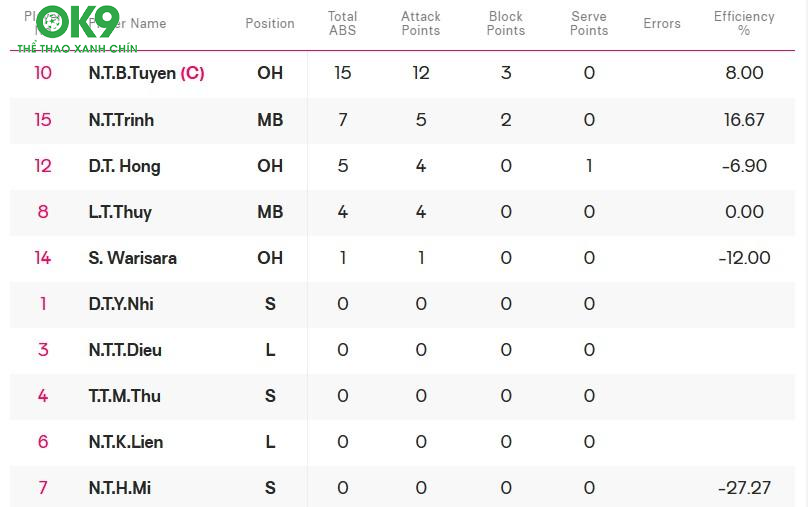Click the Total ABS column header
Viewport: 808px width, 507px height.
point(343,23)
